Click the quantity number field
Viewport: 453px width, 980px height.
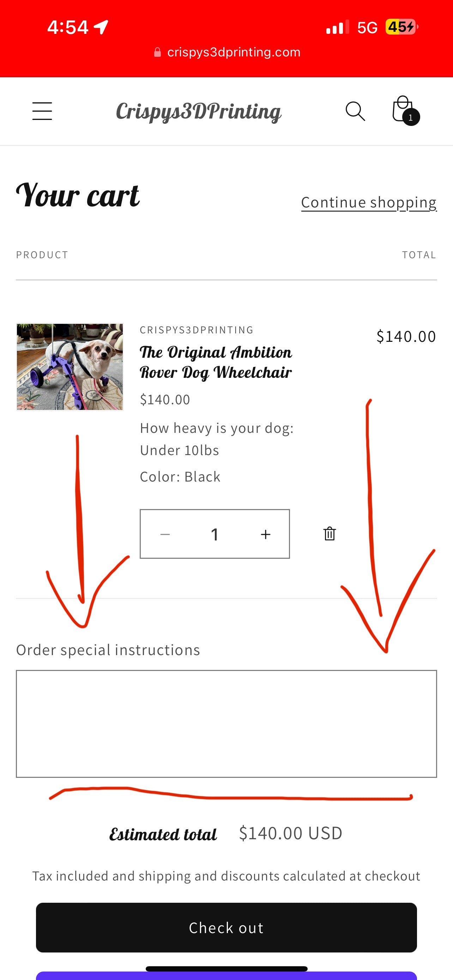(215, 534)
